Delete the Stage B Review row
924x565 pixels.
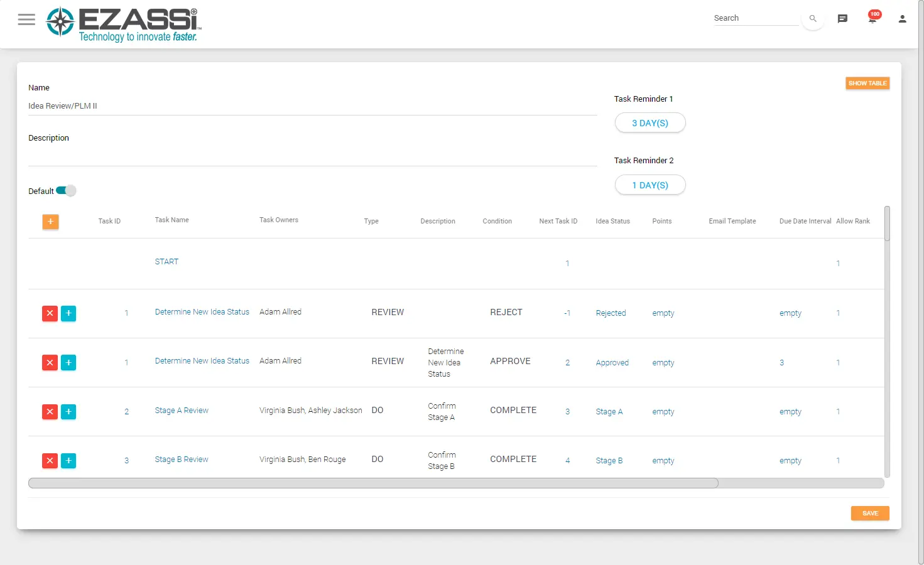[x=50, y=460]
